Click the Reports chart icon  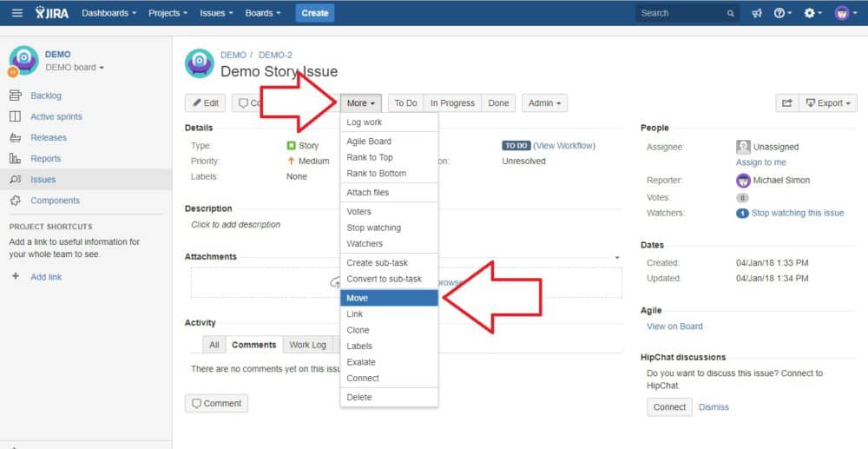15,158
